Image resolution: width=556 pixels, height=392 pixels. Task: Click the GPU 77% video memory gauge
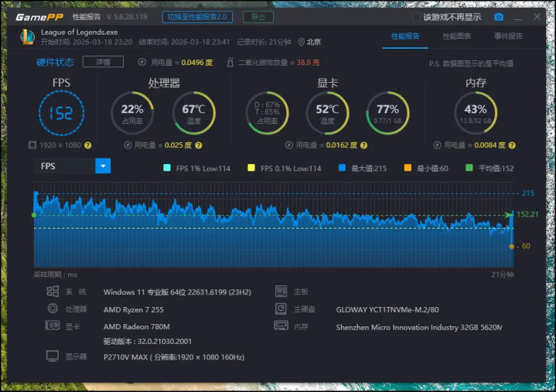click(x=387, y=113)
